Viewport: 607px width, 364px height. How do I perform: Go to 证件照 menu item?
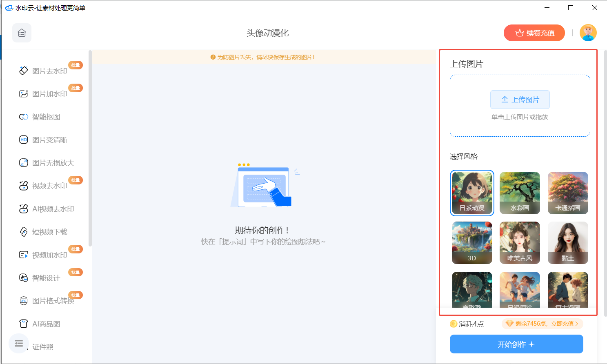43,347
